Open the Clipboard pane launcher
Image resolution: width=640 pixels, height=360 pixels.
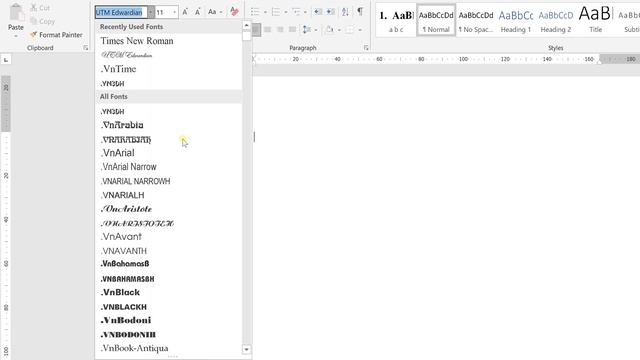(x=86, y=48)
